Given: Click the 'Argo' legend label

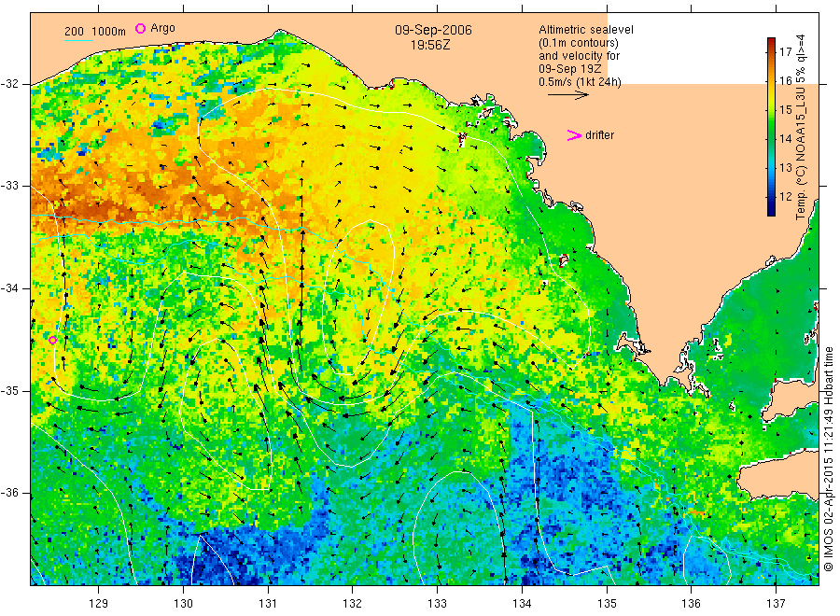Looking at the screenshot, I should 162,28.
